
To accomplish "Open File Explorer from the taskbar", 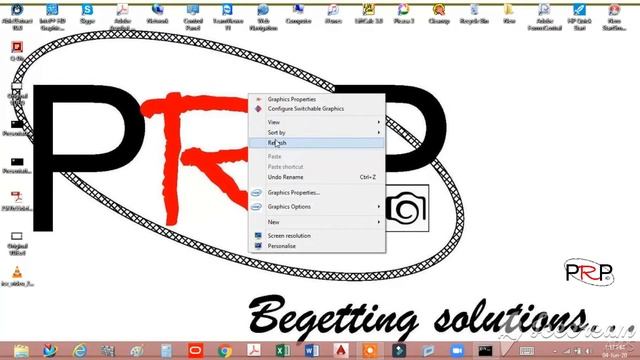I will 21,351.
